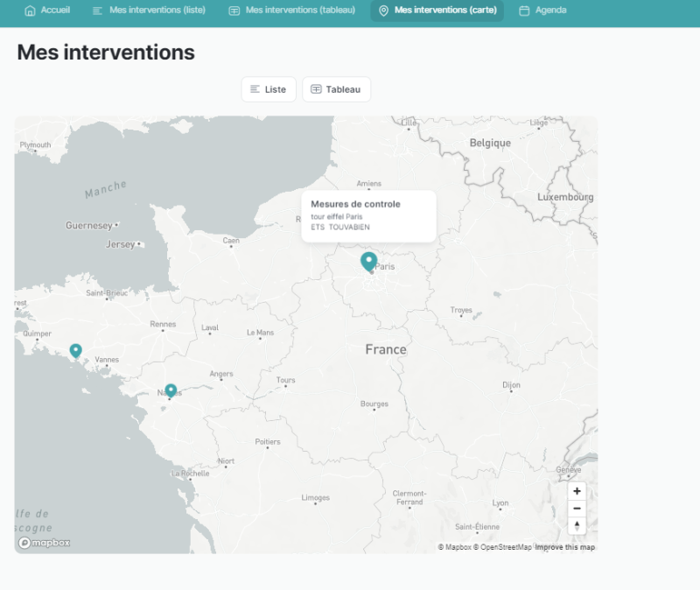
Task: Click the 'Mesures de controle' popup card
Action: [x=368, y=215]
